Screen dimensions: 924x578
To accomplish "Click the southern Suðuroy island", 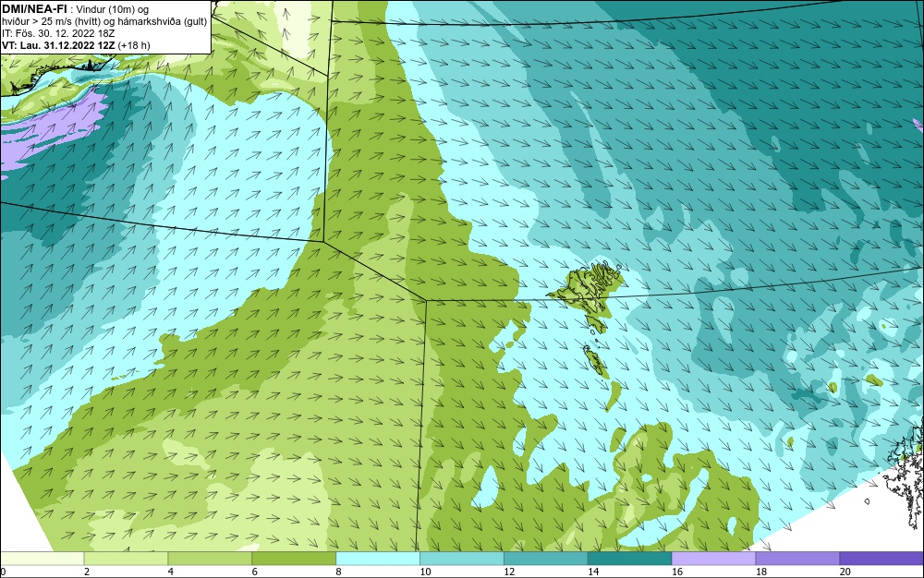I will 595,360.
